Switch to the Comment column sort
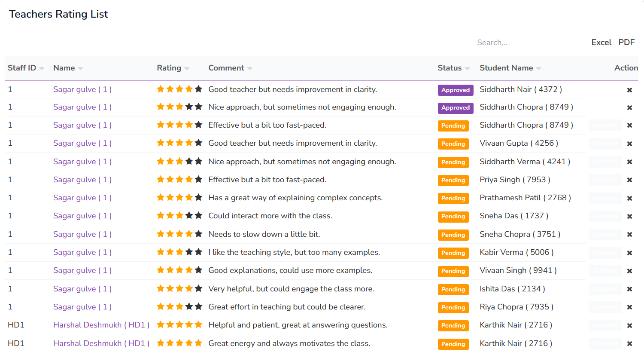Viewport: 644px width, 352px height. click(x=251, y=68)
